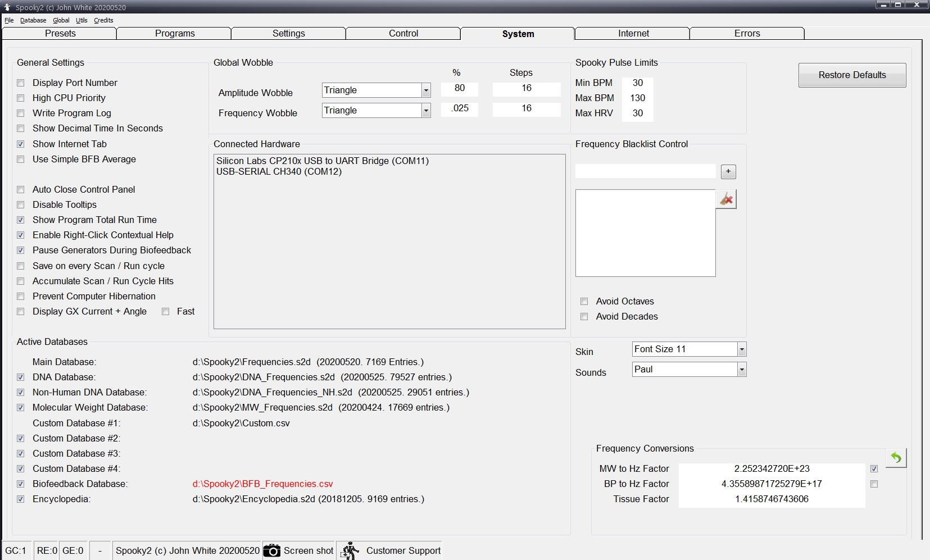Open Amplitude Wobble waveform dropdown
The height and width of the screenshot is (560, 930).
pyautogui.click(x=426, y=90)
